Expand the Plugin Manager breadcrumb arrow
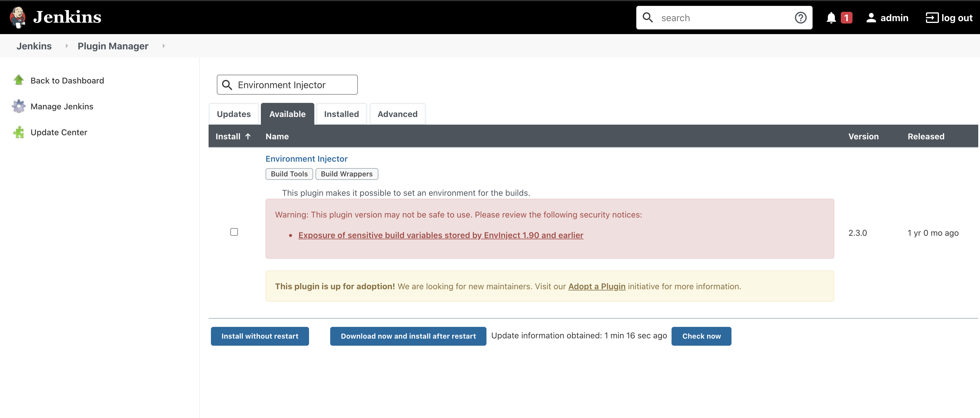Viewport: 980px width, 418px height. pos(164,46)
